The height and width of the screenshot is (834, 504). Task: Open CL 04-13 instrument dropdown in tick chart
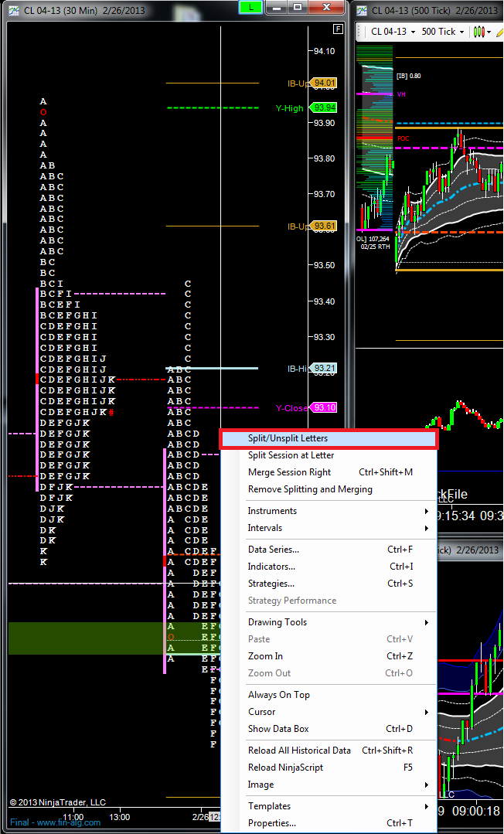pos(393,32)
